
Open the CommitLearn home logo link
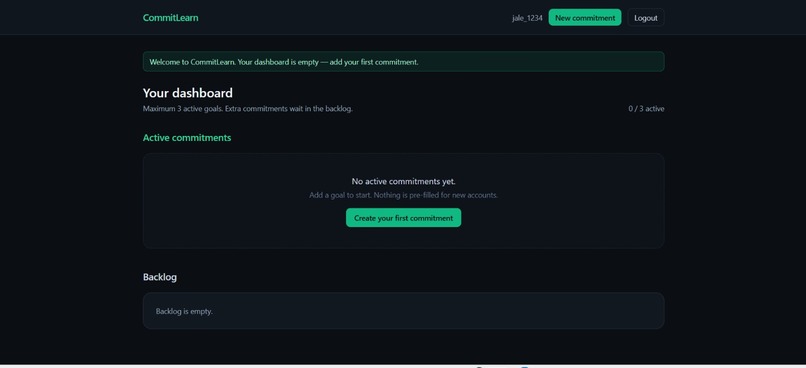[x=170, y=17]
